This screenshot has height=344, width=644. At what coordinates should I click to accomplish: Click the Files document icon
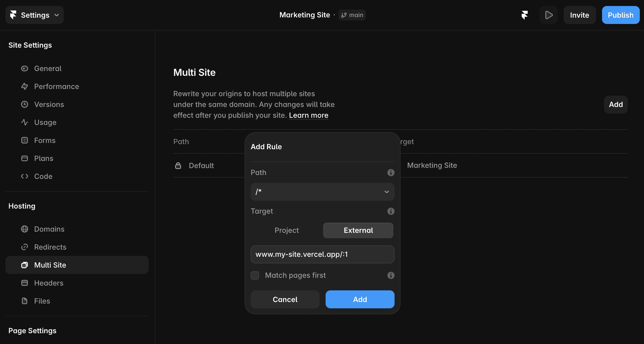point(25,301)
